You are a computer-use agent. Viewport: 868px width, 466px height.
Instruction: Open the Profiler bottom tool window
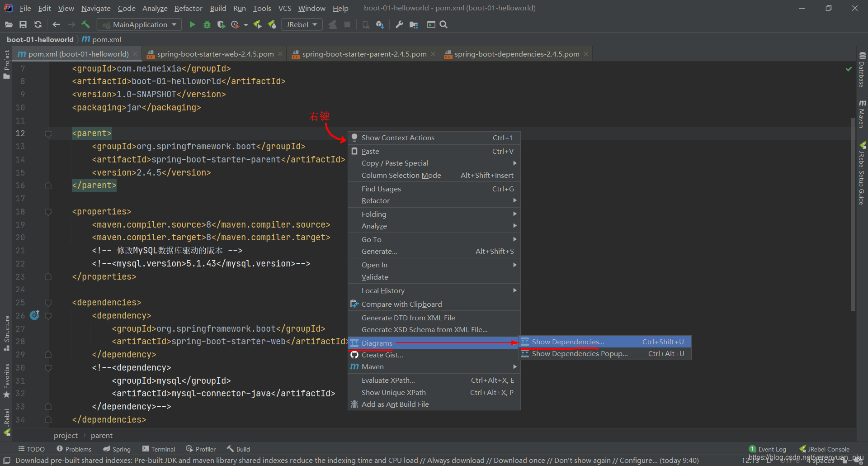(x=201, y=449)
